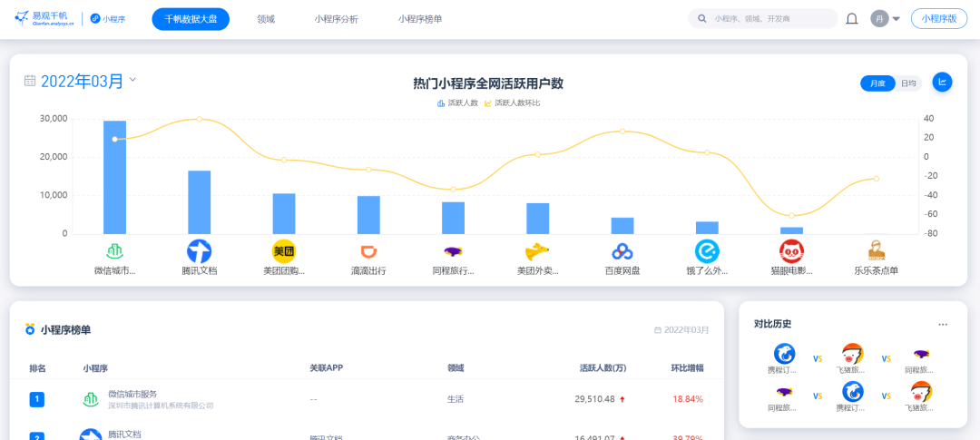Click 美团团购 yellow icon under the chart
980x440 pixels.
284,251
